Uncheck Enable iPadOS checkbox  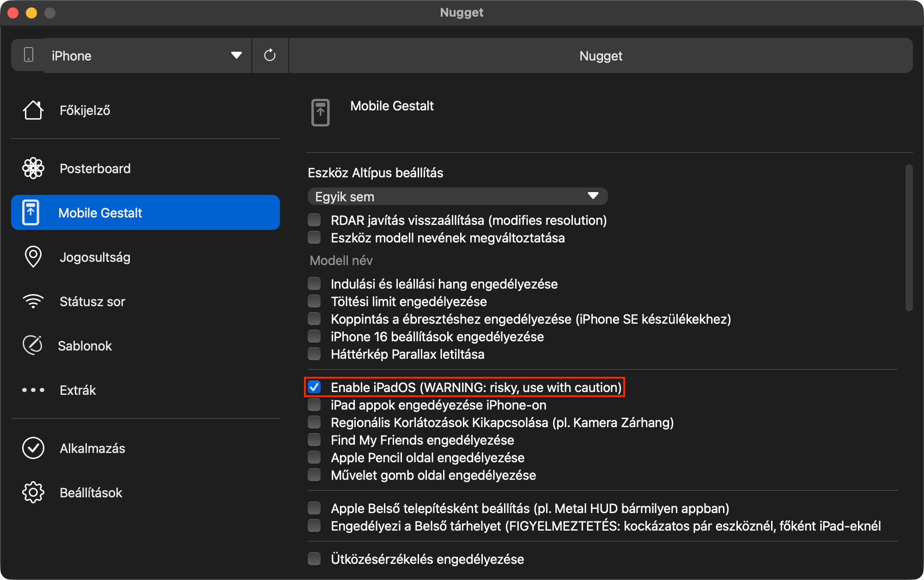tap(315, 387)
